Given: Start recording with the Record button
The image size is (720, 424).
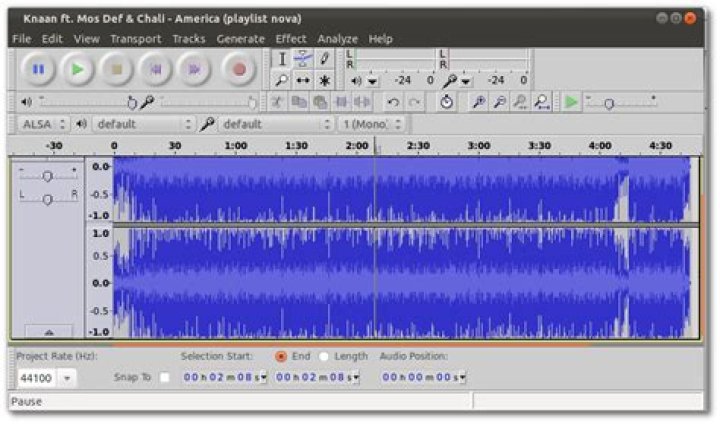Looking at the screenshot, I should point(239,69).
